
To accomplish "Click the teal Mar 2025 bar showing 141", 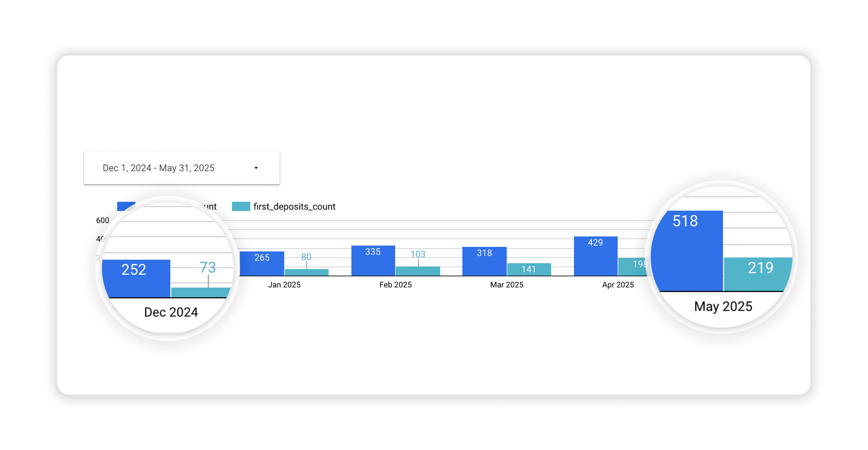I will 529,269.
